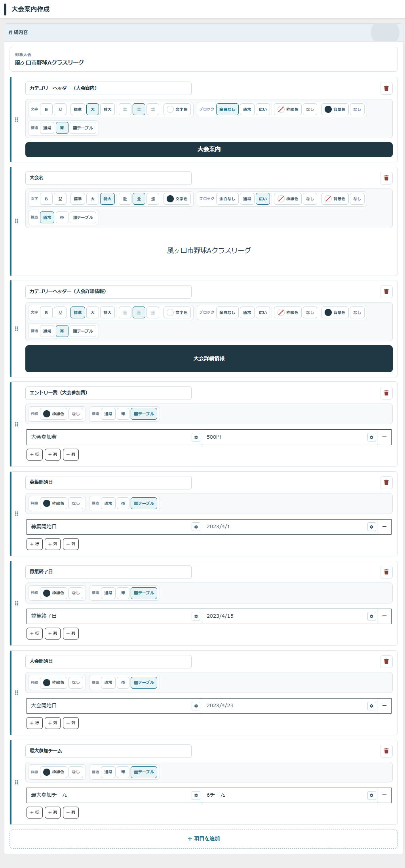405x868 pixels.
Task: Open 文字色 color picker in 大会名 toolbar
Action: (x=177, y=199)
